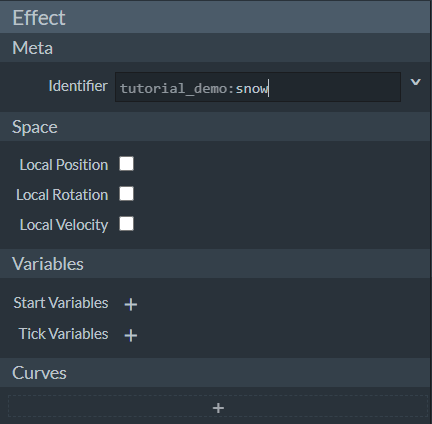Check the Local Velocity option
432x424 pixels.
(x=127, y=224)
